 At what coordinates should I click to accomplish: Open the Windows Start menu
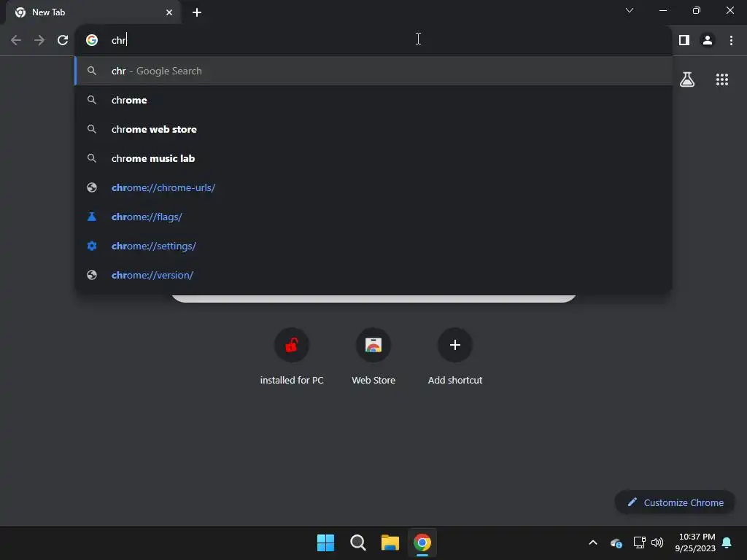[326, 542]
